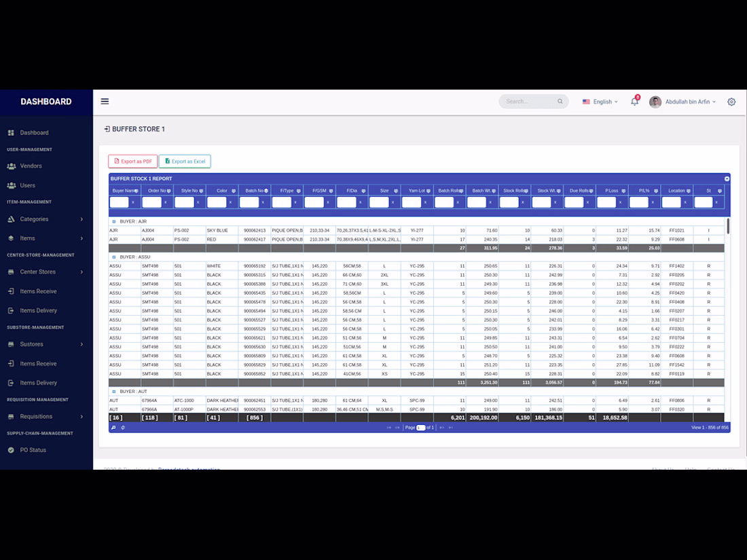Screen dimensions: 747x560
Task: Click Abdullah bin Arfin profile avatar
Action: coord(655,101)
